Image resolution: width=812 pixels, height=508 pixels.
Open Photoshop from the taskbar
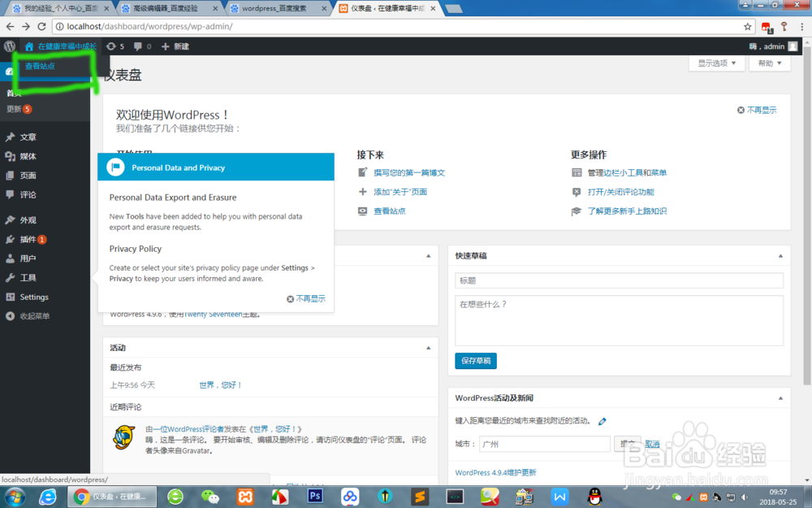click(315, 497)
